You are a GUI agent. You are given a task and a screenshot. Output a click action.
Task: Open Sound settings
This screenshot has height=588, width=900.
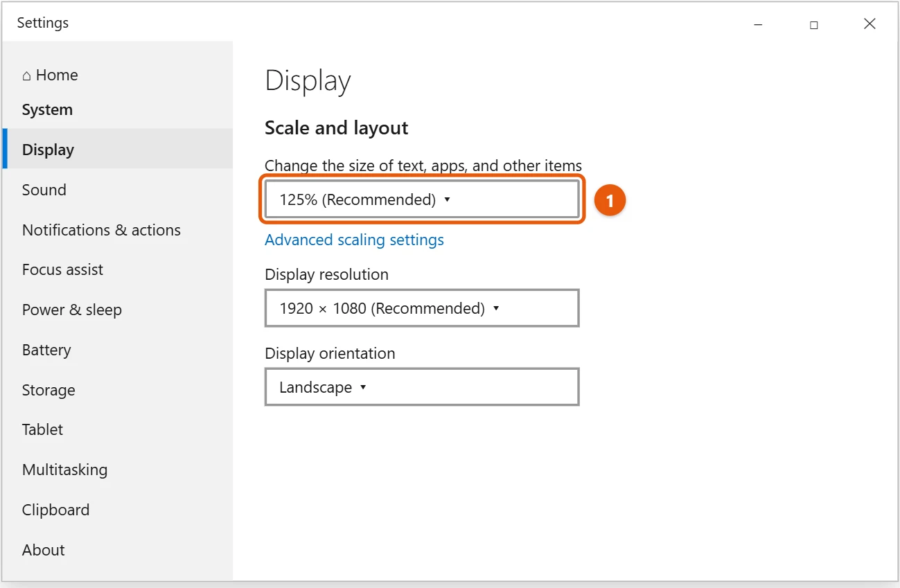pos(44,190)
